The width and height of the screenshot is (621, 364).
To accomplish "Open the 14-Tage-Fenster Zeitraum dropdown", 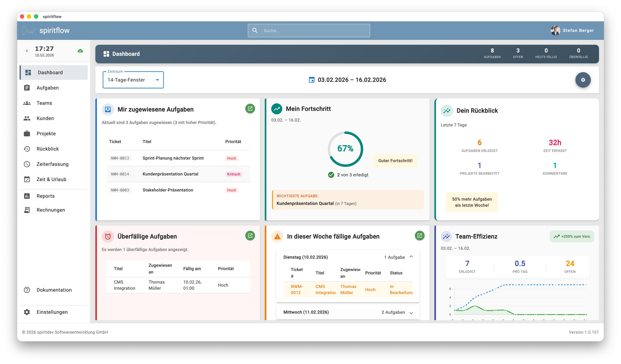I will coord(133,80).
